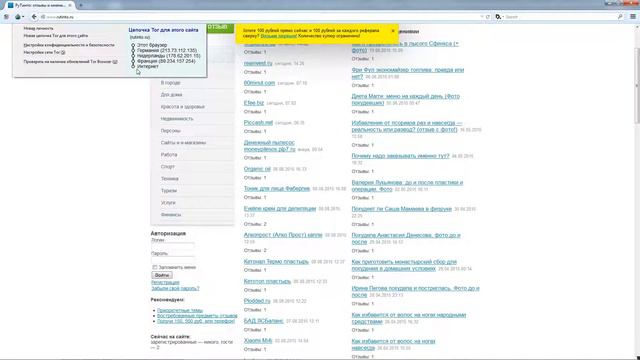Open a new browser tab
640x360 pixels.
(x=81, y=5)
